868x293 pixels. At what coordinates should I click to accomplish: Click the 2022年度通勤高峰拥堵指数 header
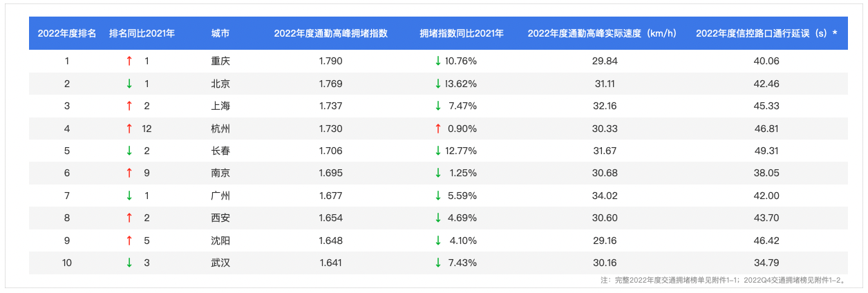coord(330,33)
